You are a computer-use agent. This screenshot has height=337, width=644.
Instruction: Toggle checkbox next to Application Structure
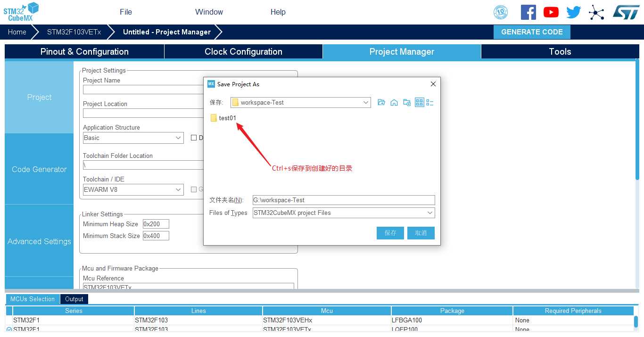pos(193,138)
